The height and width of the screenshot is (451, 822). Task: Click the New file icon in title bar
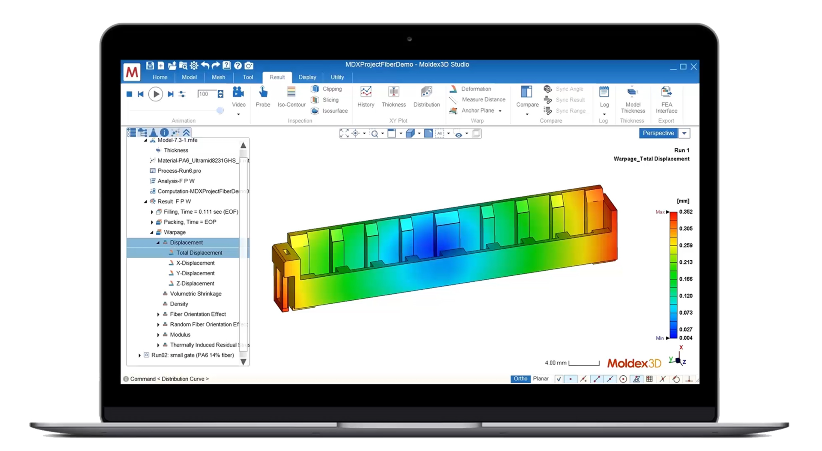click(160, 66)
